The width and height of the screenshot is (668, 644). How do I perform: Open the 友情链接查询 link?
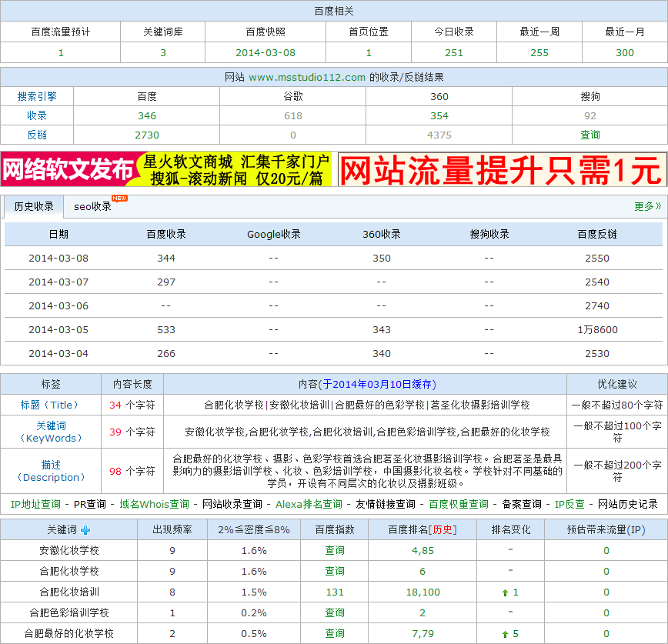tap(386, 504)
